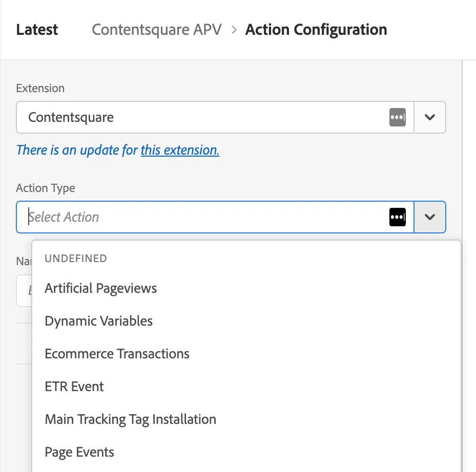Open the "this extension." update link
Image resolution: width=476 pixels, height=472 pixels.
(180, 150)
